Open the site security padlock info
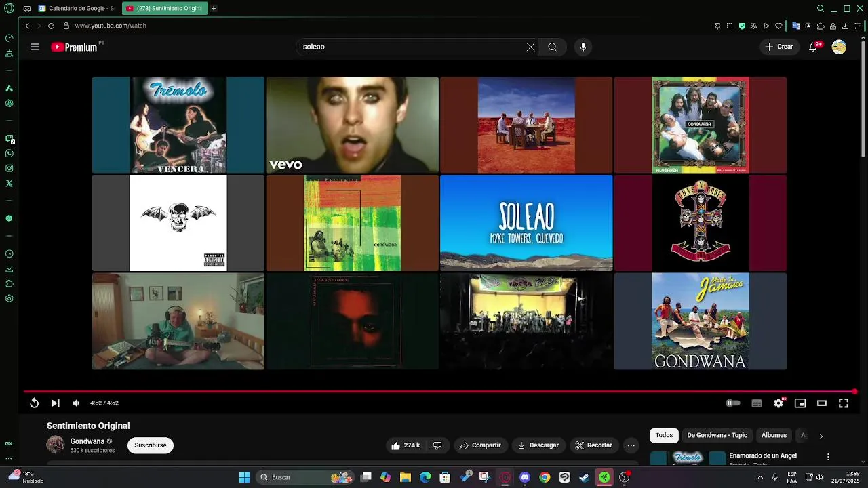Screen dimensions: 868x488 click(66, 26)
